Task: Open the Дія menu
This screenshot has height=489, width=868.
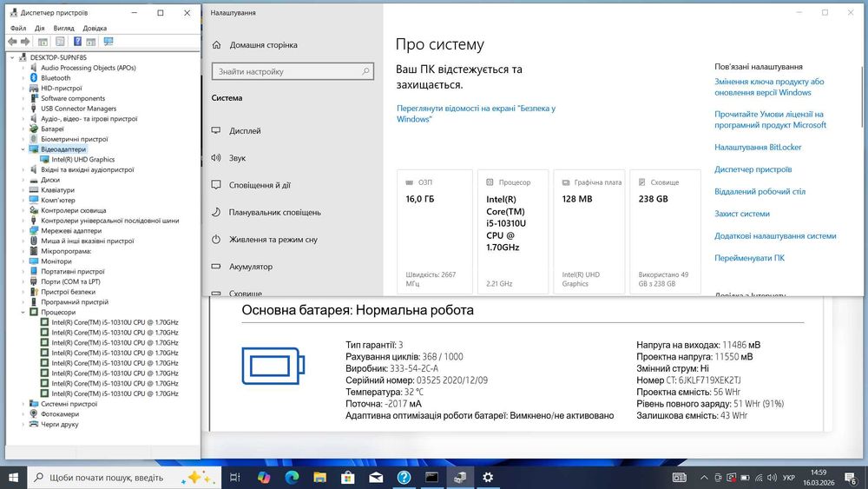Action: (40, 29)
